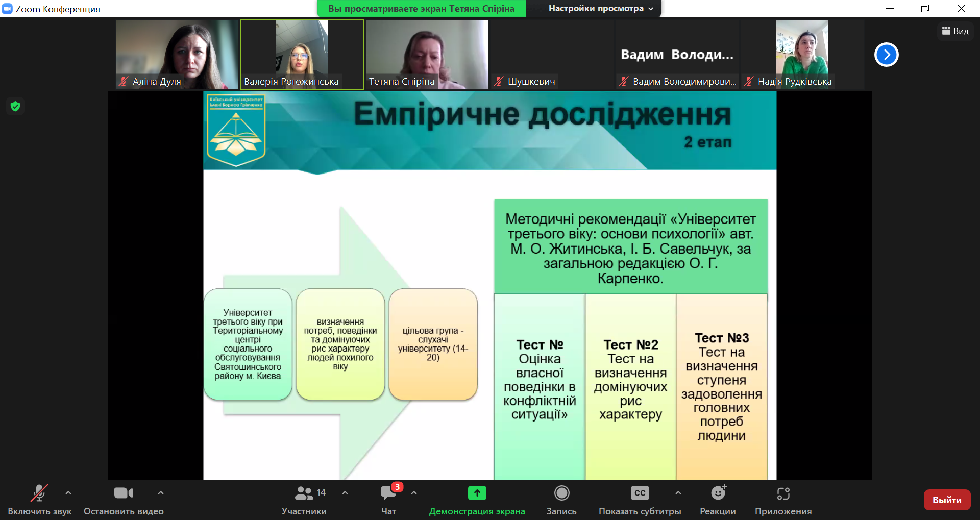This screenshot has height=520, width=980.
Task: Open the Приложения apps icon
Action: click(x=783, y=493)
